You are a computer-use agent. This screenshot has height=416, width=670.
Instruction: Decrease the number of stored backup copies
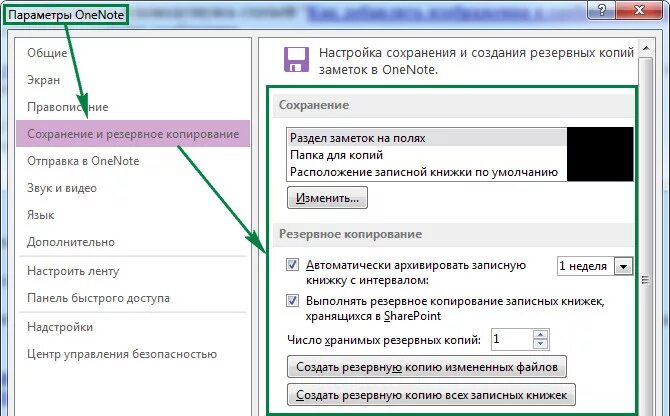(541, 344)
